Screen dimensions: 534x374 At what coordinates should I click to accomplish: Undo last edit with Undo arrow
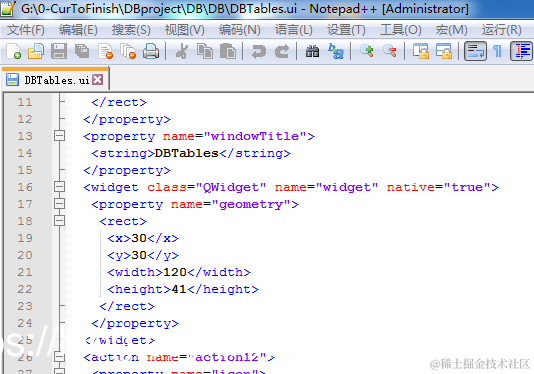pyautogui.click(x=258, y=51)
